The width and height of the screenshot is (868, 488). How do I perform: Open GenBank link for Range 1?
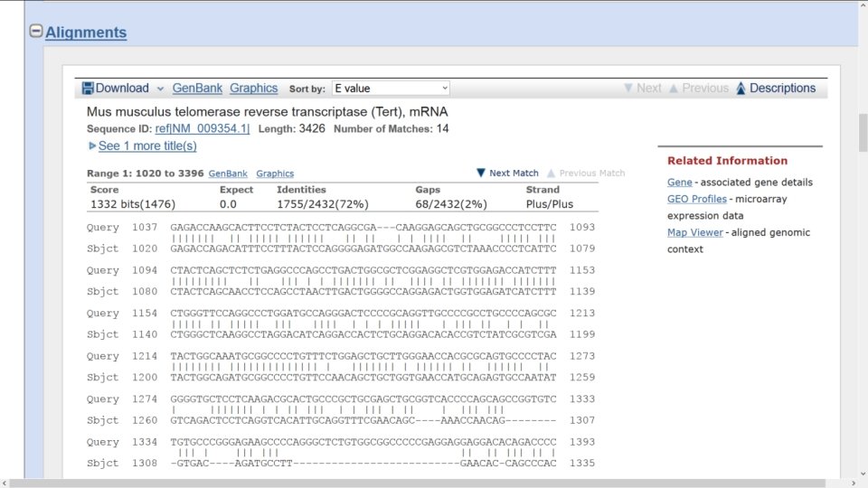(x=228, y=174)
